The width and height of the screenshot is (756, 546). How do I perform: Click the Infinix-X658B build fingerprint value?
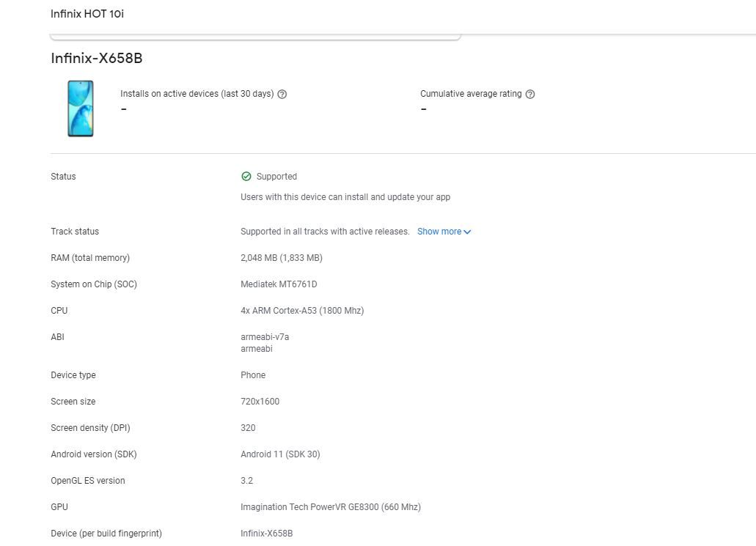pos(267,534)
